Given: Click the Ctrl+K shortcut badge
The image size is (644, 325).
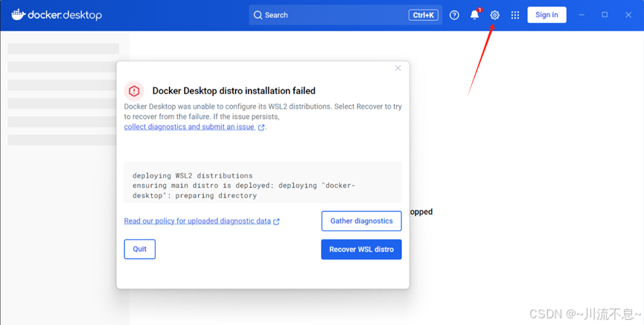Looking at the screenshot, I should pos(424,15).
